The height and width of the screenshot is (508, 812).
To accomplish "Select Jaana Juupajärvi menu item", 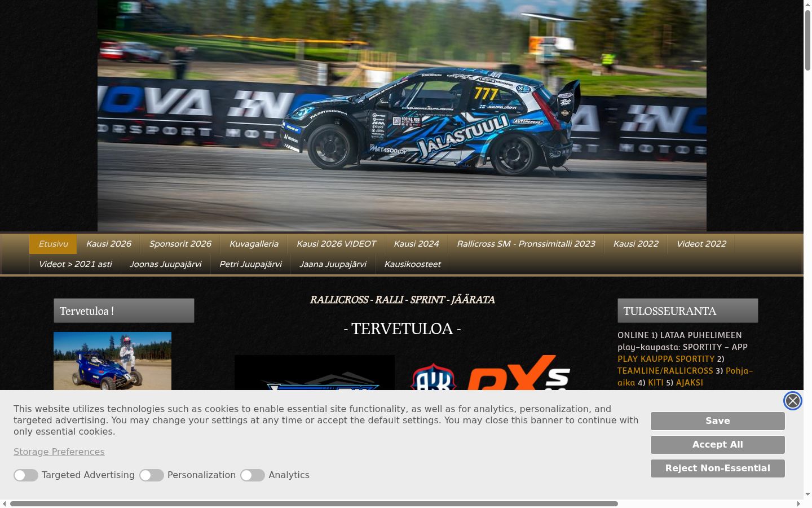I will 333,264.
